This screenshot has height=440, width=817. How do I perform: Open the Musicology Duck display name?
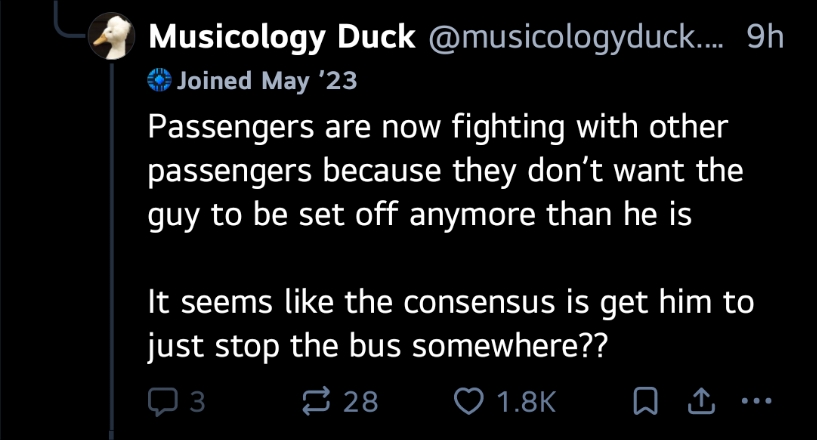coord(281,38)
